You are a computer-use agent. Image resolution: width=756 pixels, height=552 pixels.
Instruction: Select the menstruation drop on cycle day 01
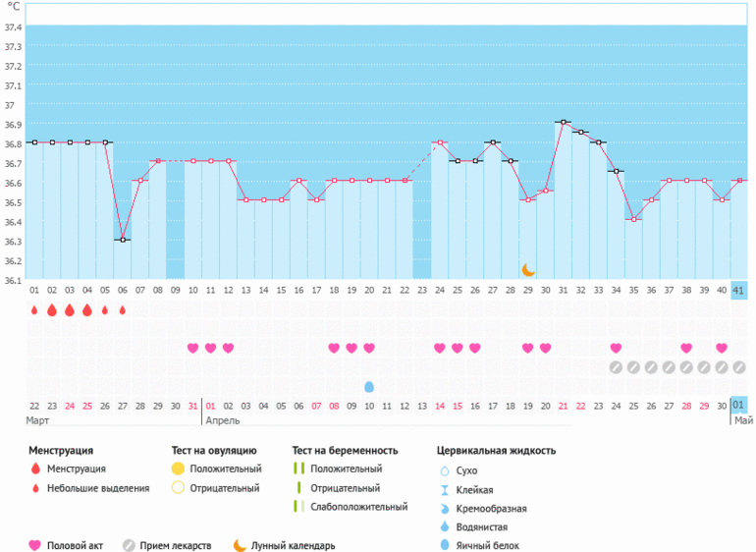[x=34, y=309]
